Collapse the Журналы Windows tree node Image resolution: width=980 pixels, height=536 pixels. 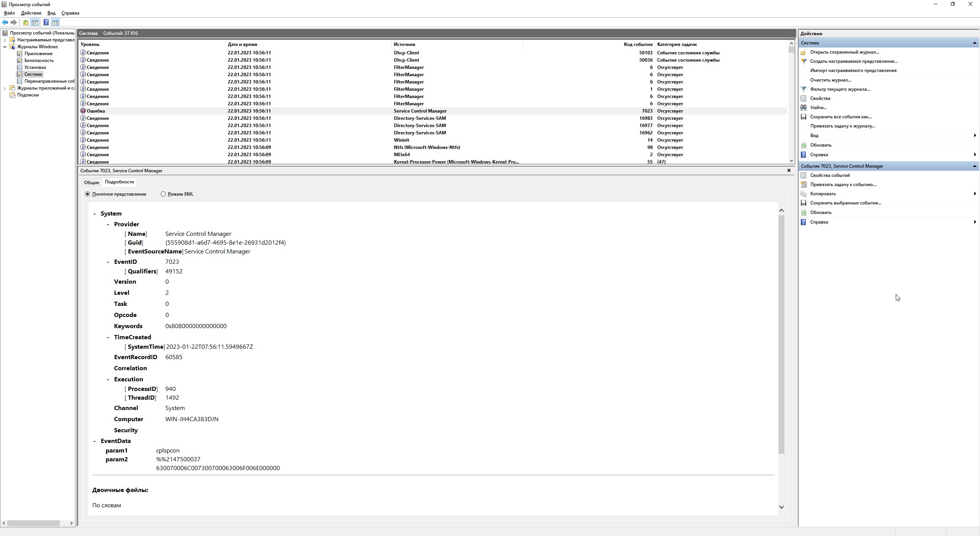point(5,47)
